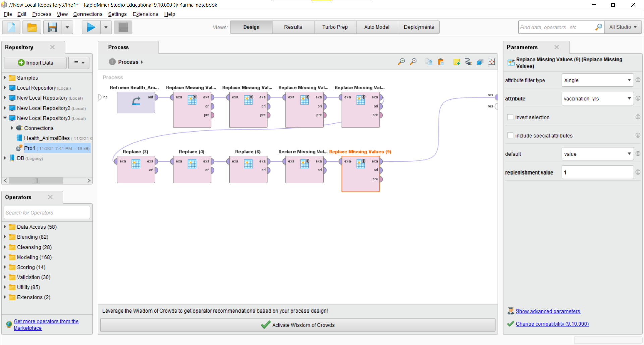The height and width of the screenshot is (345, 644).
Task: Open the default value dropdown
Action: (x=597, y=154)
